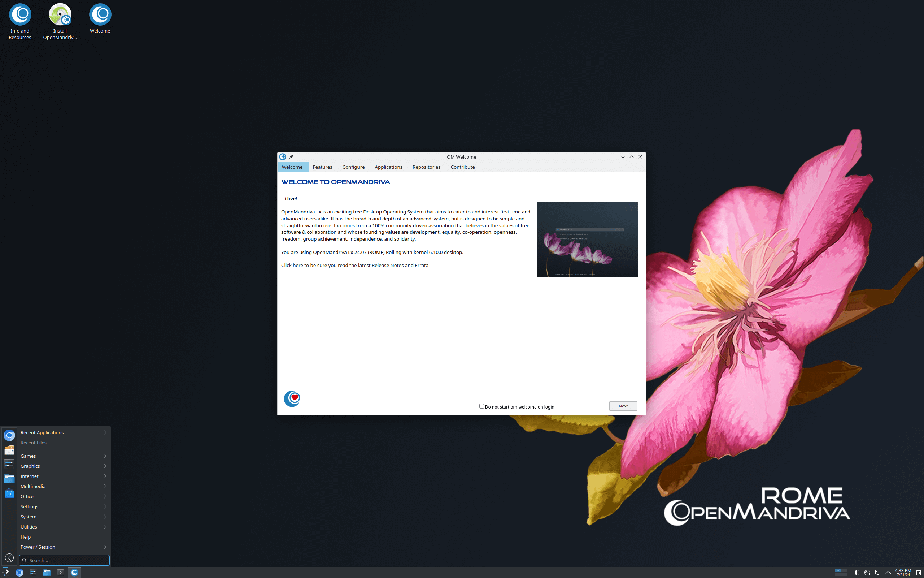This screenshot has height=578, width=924.
Task: Expand the System category
Action: pyautogui.click(x=64, y=517)
